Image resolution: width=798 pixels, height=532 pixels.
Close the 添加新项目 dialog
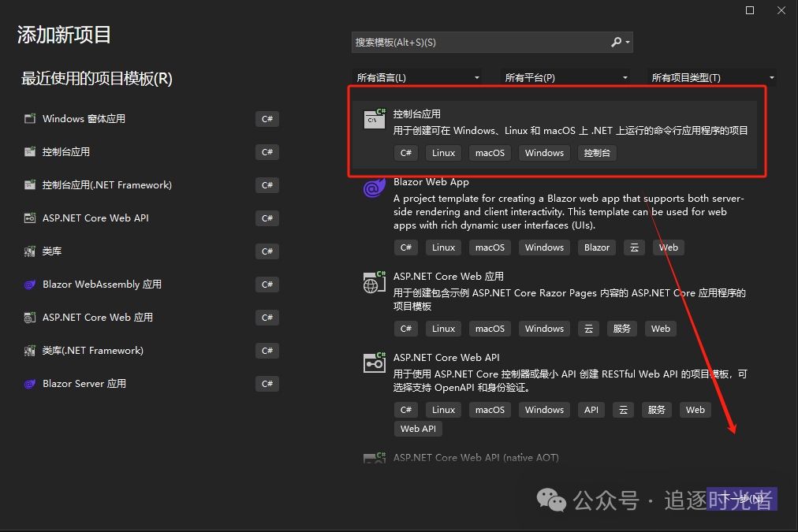781,10
